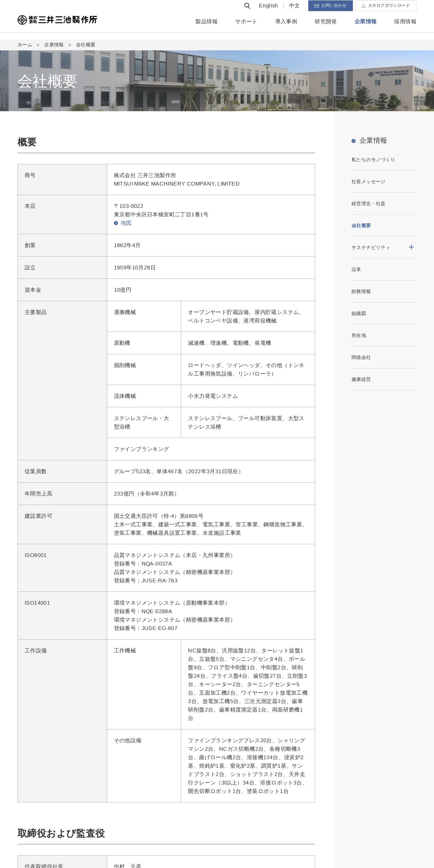Select 企業情報 in the breadcrumb trail
This screenshot has width=434, height=868.
click(x=54, y=45)
